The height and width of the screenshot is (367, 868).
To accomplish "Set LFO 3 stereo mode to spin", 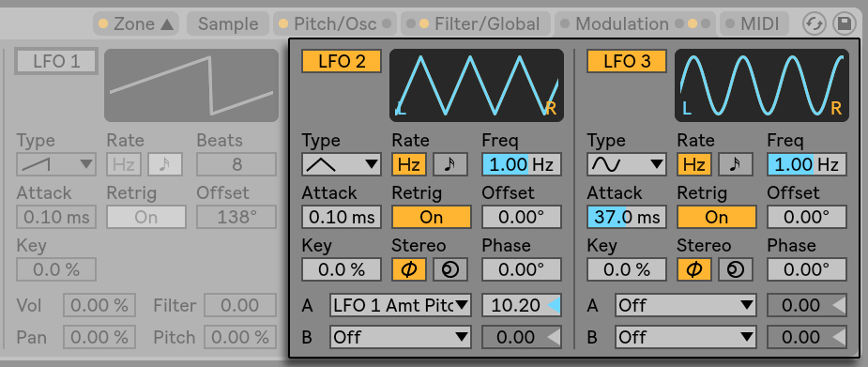I will [x=735, y=269].
